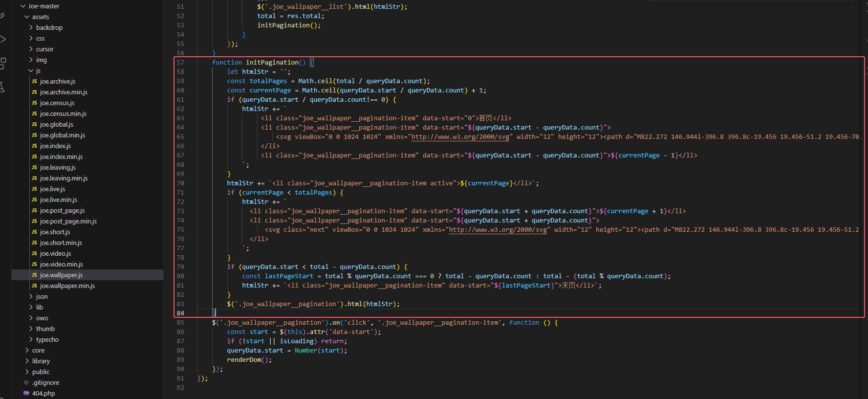Follow the w3.org SVG link on line 75
868x399 pixels.
click(498, 230)
